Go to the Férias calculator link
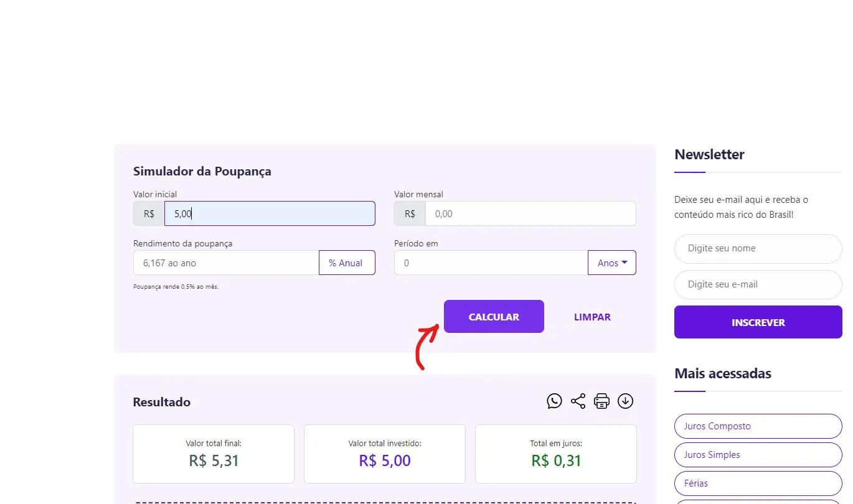Viewport: 853px width, 504px height. click(x=758, y=483)
